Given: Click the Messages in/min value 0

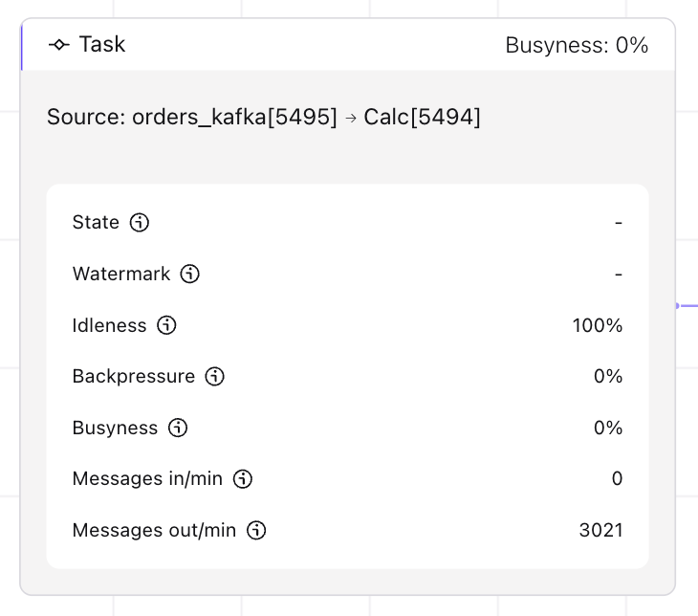Looking at the screenshot, I should pyautogui.click(x=617, y=478).
